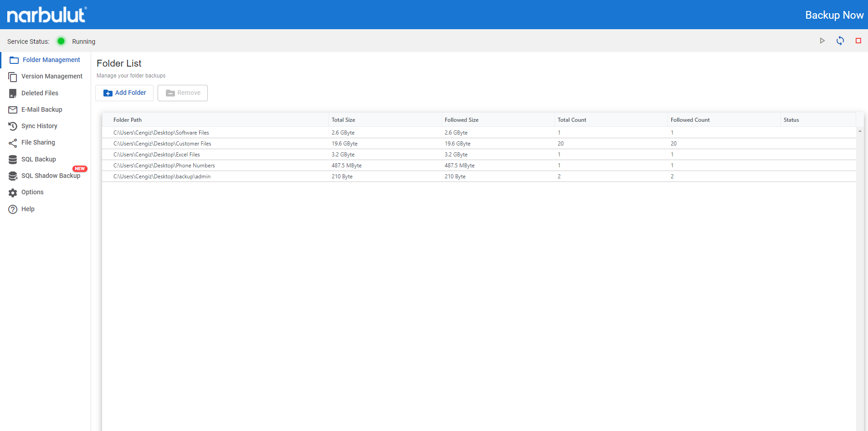Click the Add Folder button

pos(124,93)
